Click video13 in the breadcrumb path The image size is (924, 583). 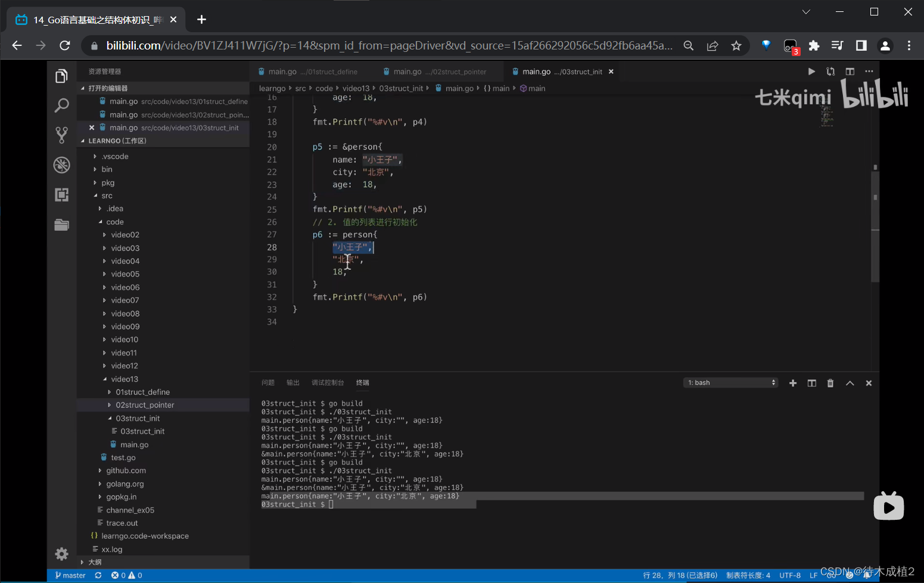[x=356, y=88]
